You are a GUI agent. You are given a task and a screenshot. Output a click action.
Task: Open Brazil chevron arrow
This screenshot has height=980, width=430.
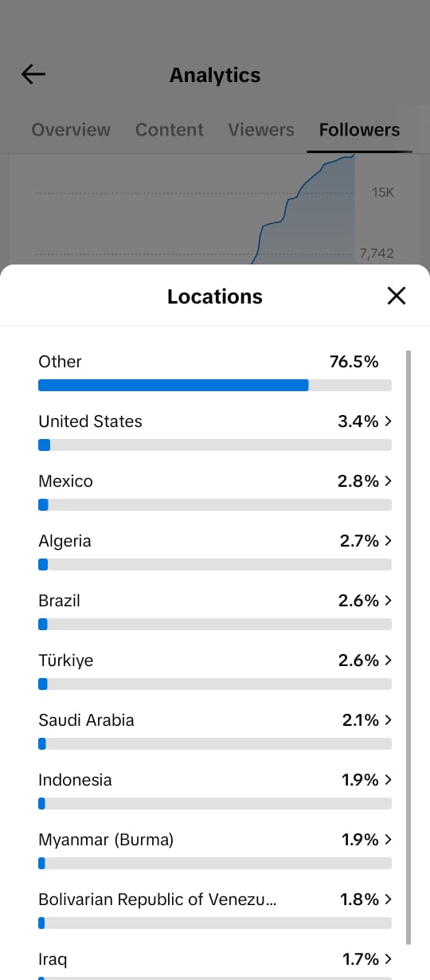(388, 601)
